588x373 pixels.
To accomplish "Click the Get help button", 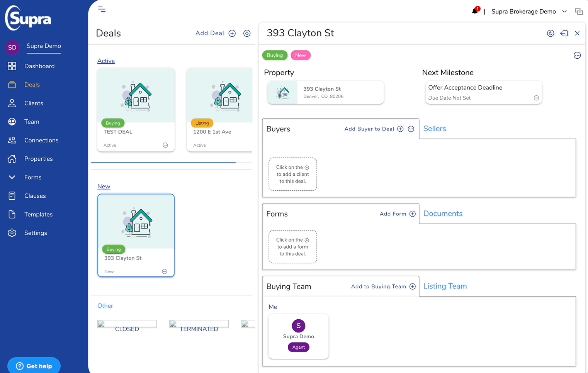I will point(34,366).
